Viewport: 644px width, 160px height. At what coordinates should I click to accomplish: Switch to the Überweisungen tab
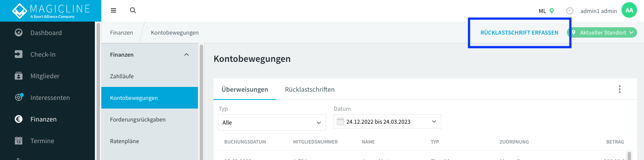(245, 89)
